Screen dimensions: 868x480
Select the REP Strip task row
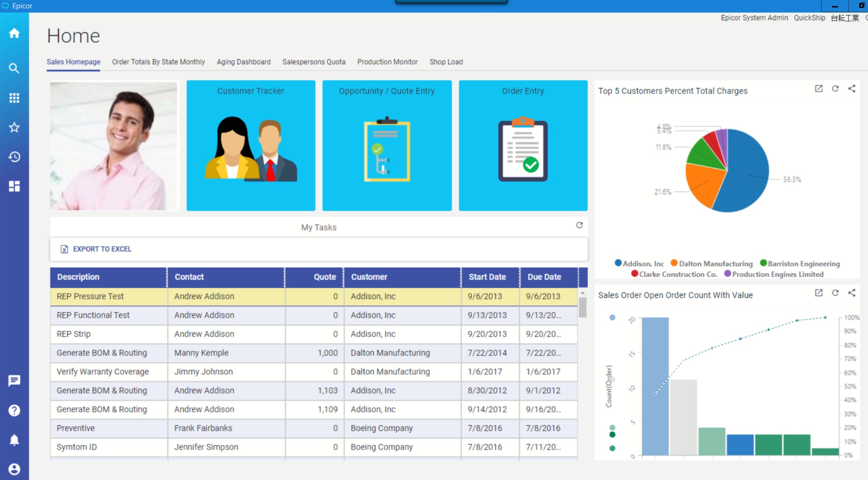(x=314, y=334)
